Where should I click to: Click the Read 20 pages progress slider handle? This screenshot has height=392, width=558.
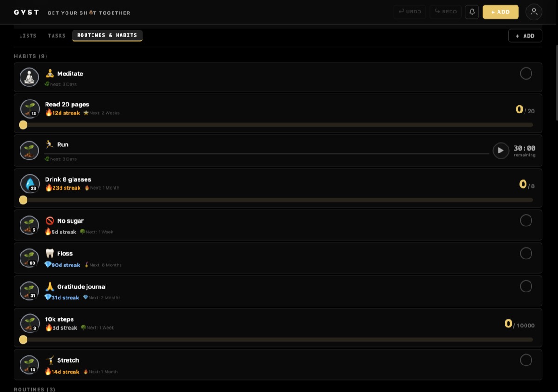[23, 125]
